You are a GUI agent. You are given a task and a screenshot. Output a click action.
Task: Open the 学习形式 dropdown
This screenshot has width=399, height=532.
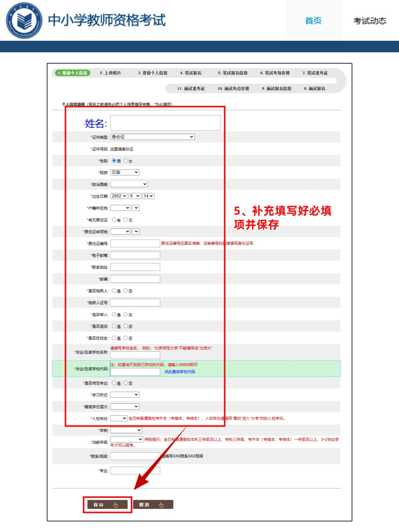(125, 395)
